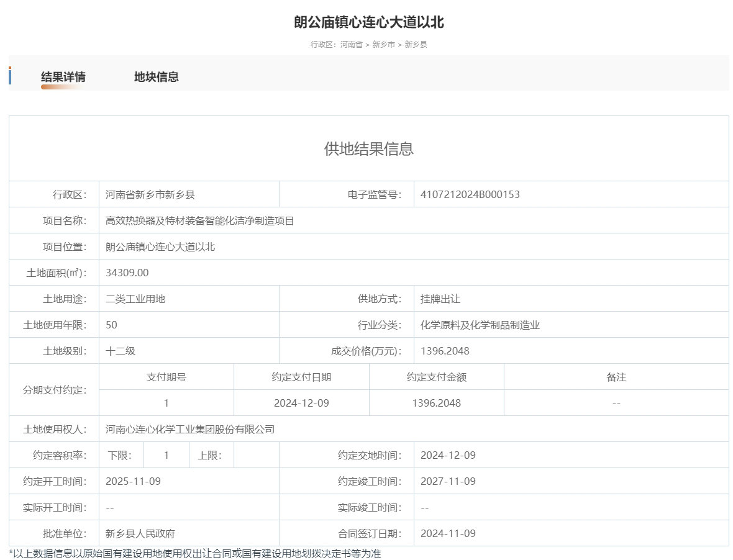The height and width of the screenshot is (560, 733).
Task: Click the footnote disclaimer text below table
Action: tap(195, 553)
